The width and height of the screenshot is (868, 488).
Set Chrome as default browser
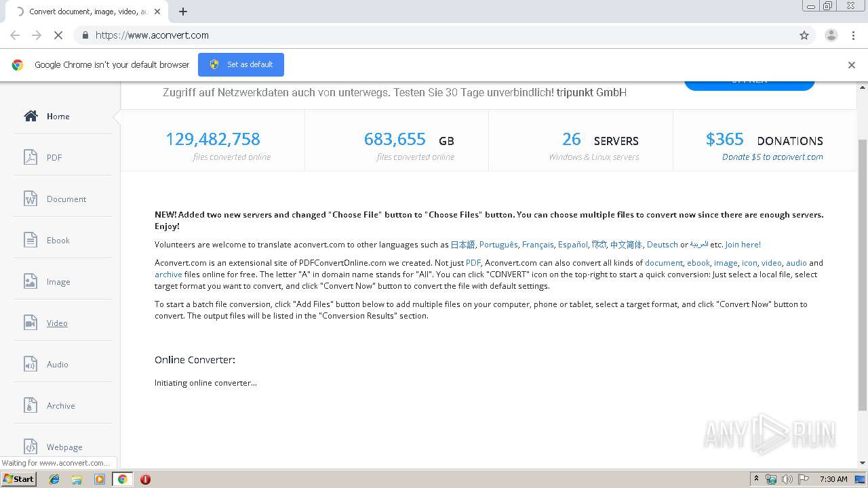point(241,64)
